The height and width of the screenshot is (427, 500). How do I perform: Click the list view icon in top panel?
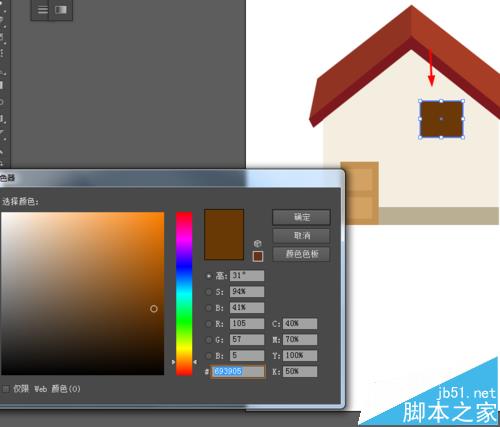click(42, 10)
